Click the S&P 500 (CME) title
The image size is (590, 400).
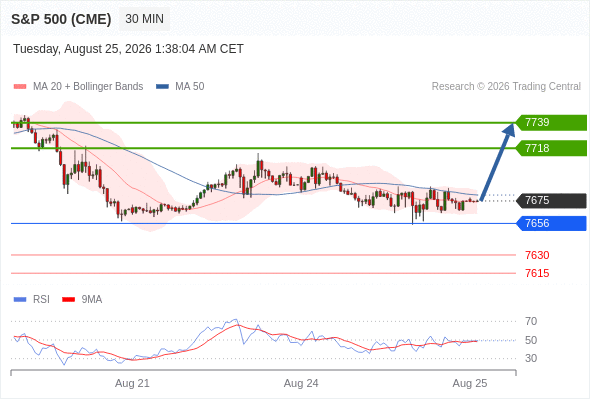pos(61,19)
